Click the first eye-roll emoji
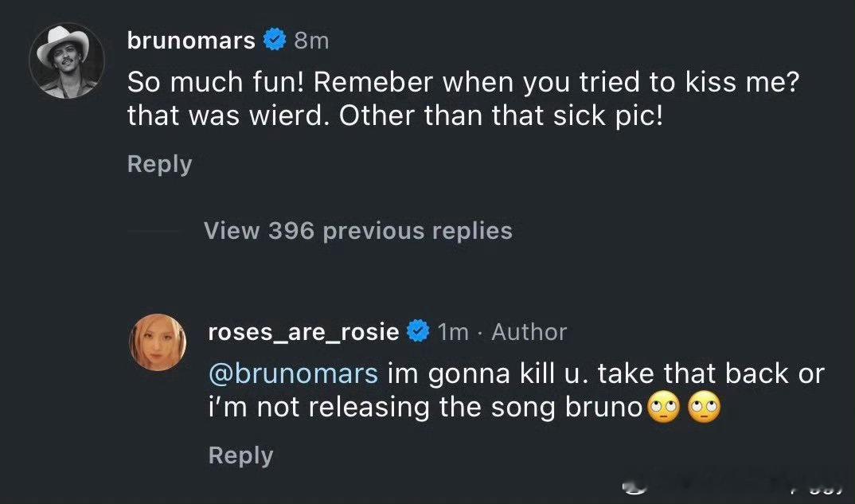 point(663,408)
